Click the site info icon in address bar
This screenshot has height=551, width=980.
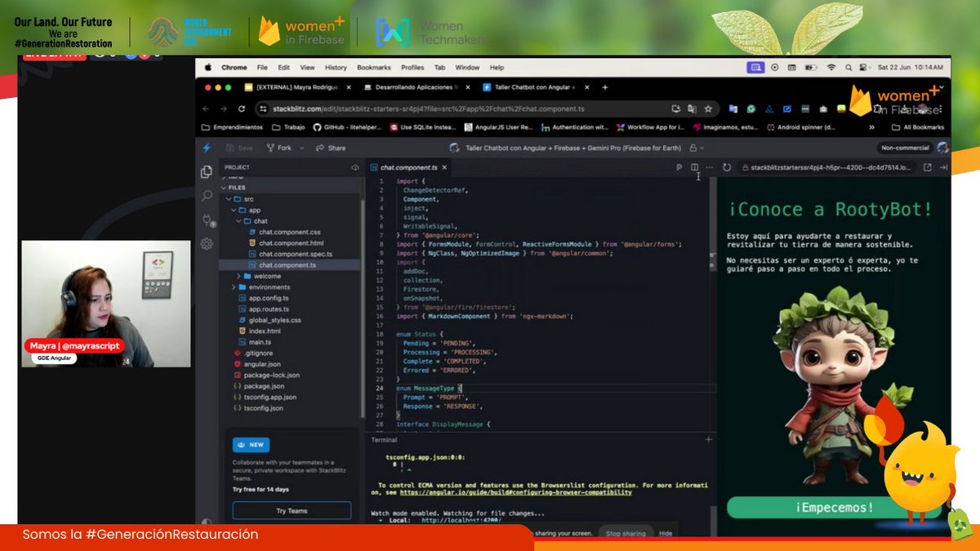(264, 109)
